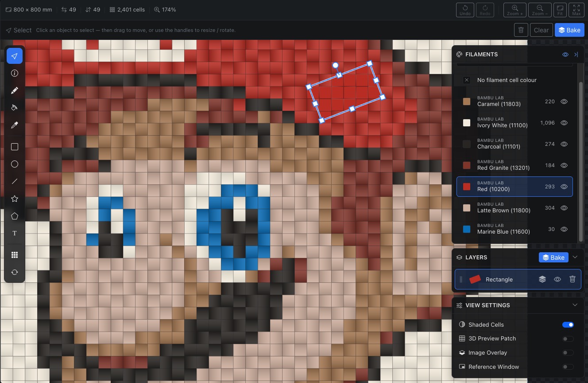Click the Rectangle layer thumbnail
This screenshot has width=588, height=383.
(475, 279)
